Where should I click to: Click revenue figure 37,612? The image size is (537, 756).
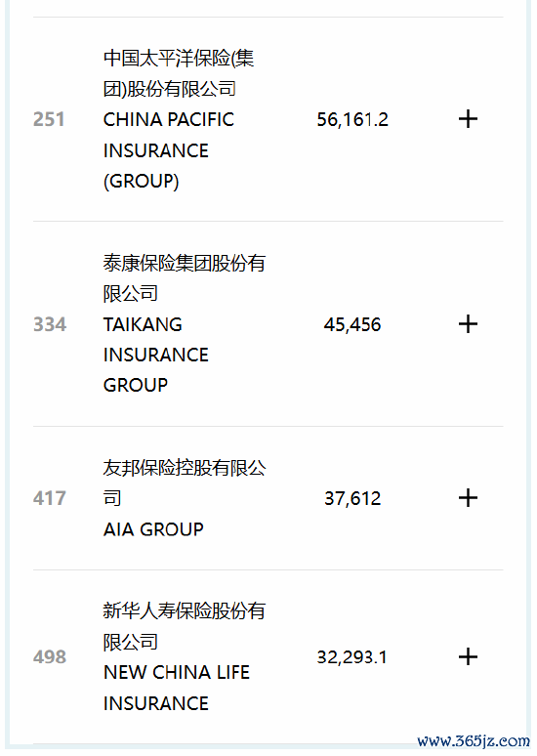(x=352, y=498)
